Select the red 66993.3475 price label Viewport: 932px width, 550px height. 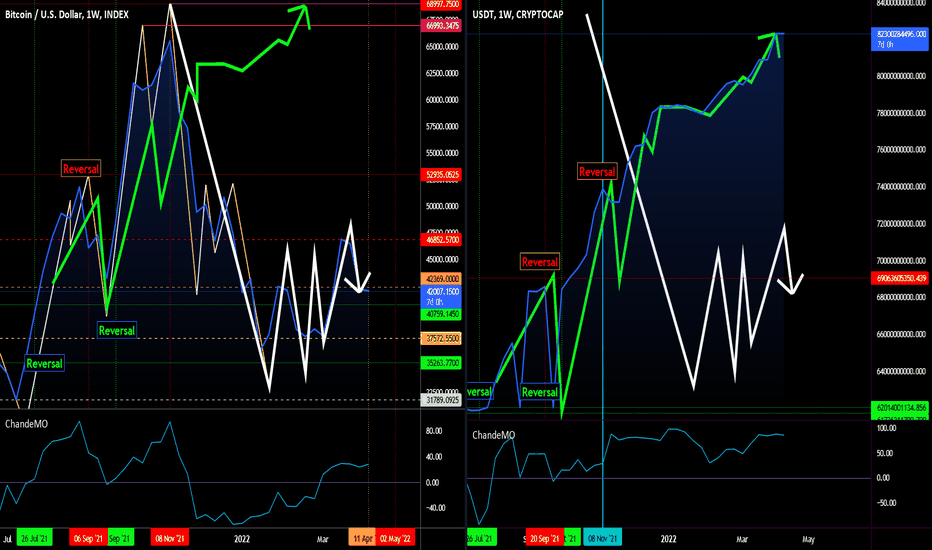(x=442, y=26)
